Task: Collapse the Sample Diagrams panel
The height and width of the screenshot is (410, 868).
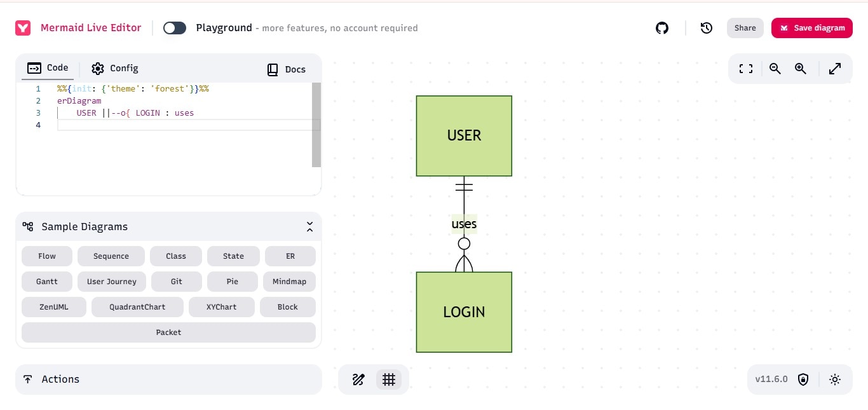Action: tap(309, 226)
